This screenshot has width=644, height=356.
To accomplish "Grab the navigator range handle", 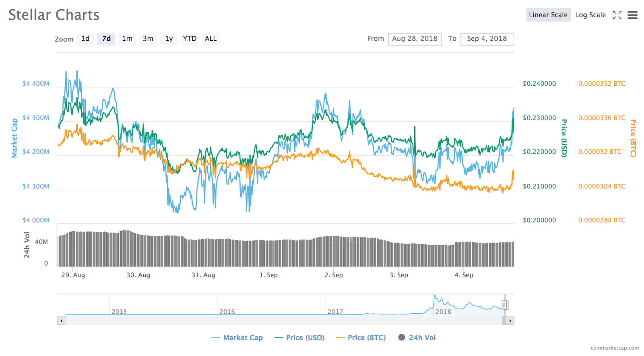I will pyautogui.click(x=505, y=305).
